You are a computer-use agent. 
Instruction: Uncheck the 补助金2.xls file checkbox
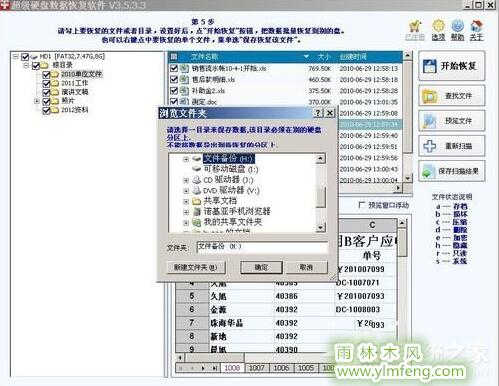174,91
